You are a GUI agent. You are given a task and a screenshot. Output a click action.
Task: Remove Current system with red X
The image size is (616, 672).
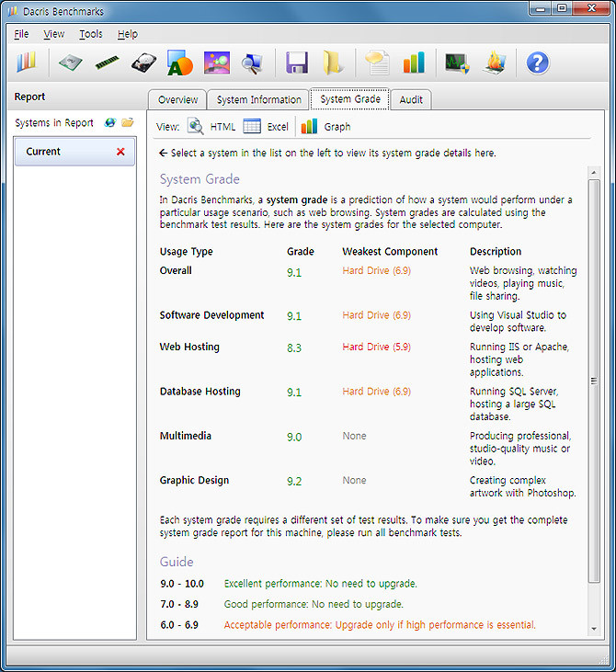[120, 152]
